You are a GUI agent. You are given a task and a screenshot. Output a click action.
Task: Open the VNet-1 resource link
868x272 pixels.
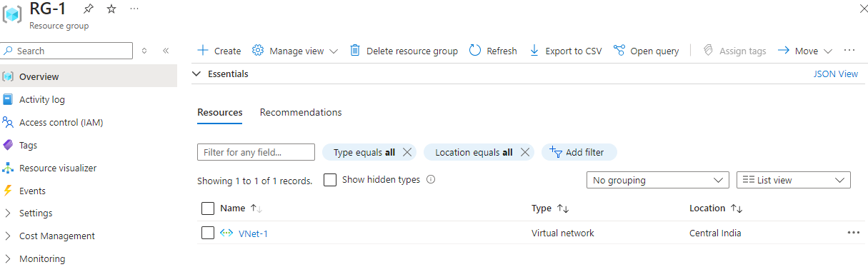tap(253, 233)
